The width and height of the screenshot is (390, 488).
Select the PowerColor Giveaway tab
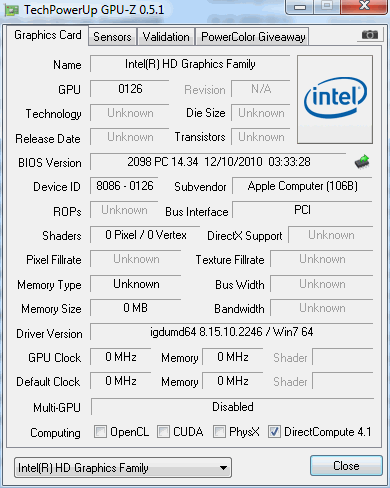(253, 37)
